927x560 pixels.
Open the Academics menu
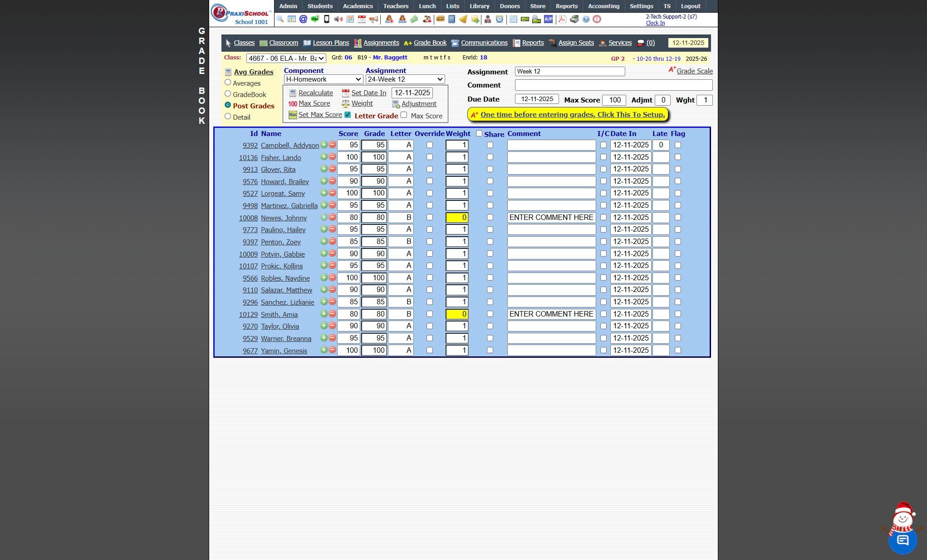click(358, 6)
